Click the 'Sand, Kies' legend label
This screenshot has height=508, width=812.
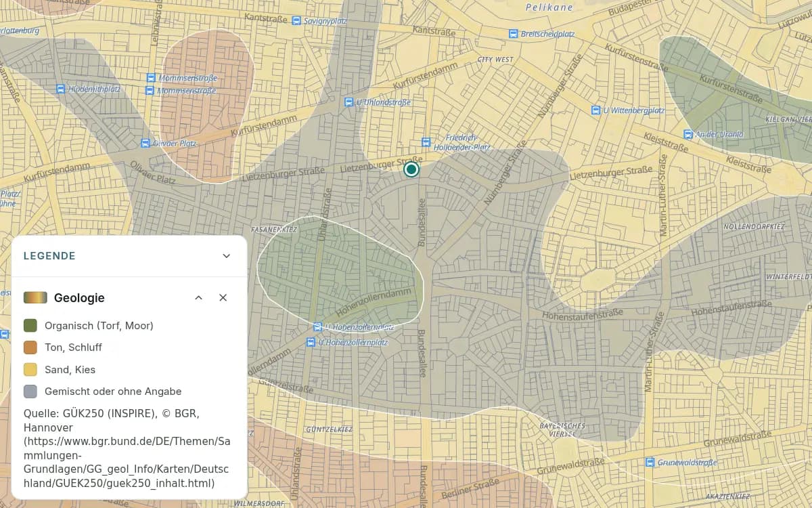tap(70, 370)
